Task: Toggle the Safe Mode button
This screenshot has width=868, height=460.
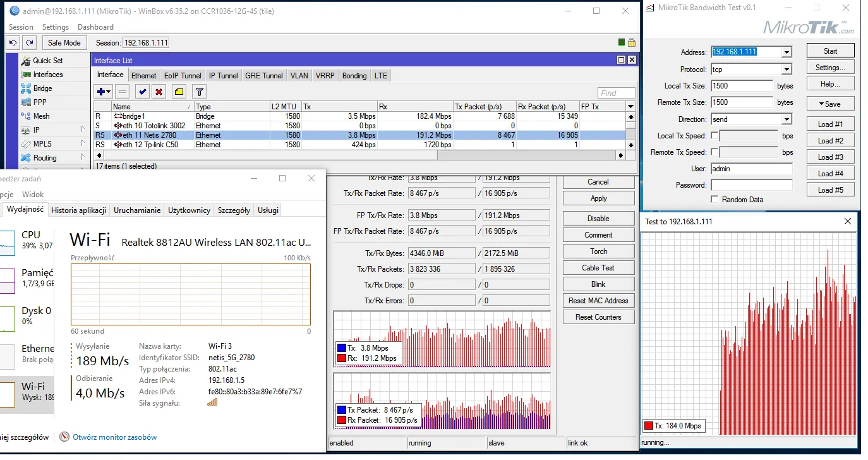Action: tap(64, 42)
